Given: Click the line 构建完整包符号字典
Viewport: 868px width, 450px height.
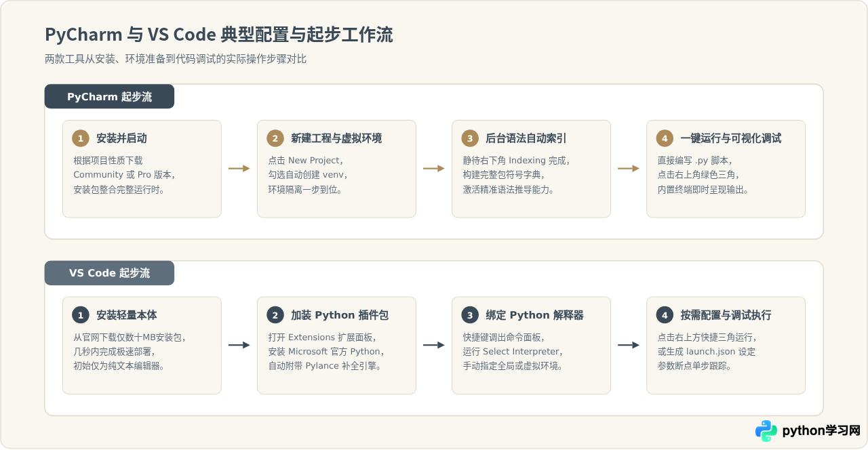Looking at the screenshot, I should [503, 175].
